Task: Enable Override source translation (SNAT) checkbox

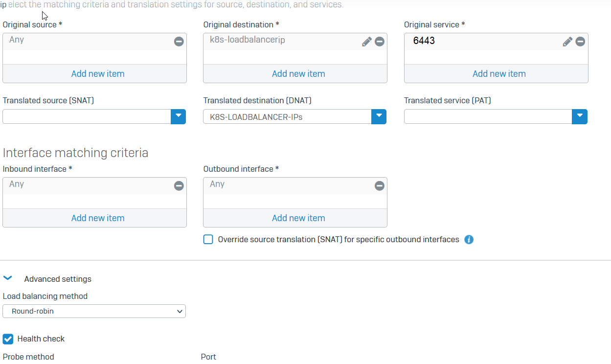Action: pyautogui.click(x=208, y=240)
